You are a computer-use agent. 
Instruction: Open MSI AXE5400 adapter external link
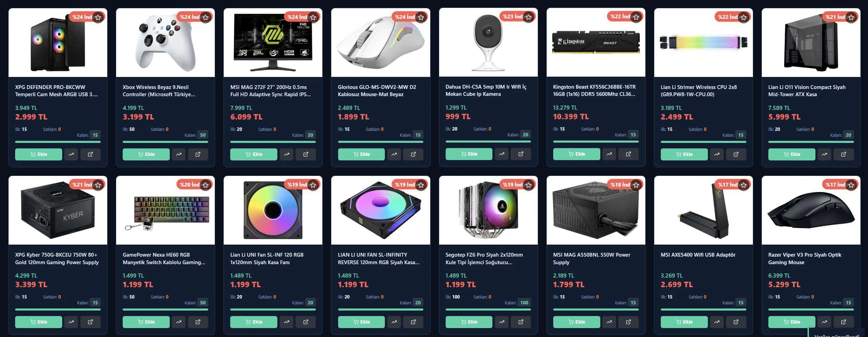(x=736, y=322)
